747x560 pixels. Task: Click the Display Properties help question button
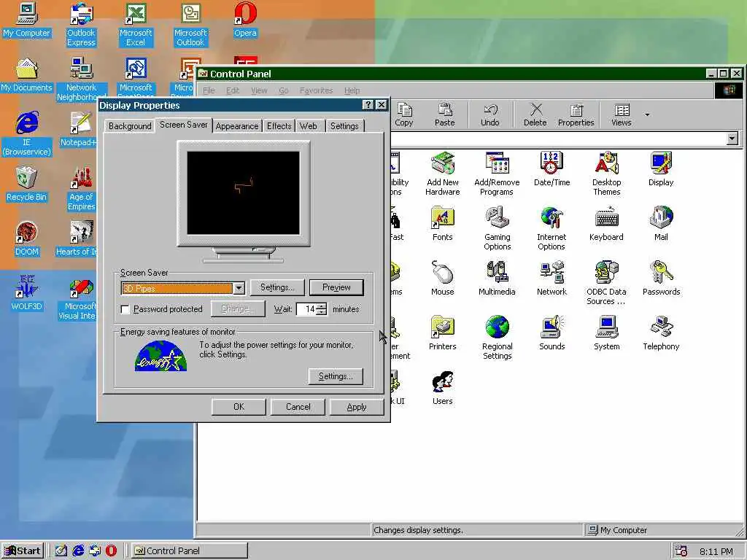point(368,105)
